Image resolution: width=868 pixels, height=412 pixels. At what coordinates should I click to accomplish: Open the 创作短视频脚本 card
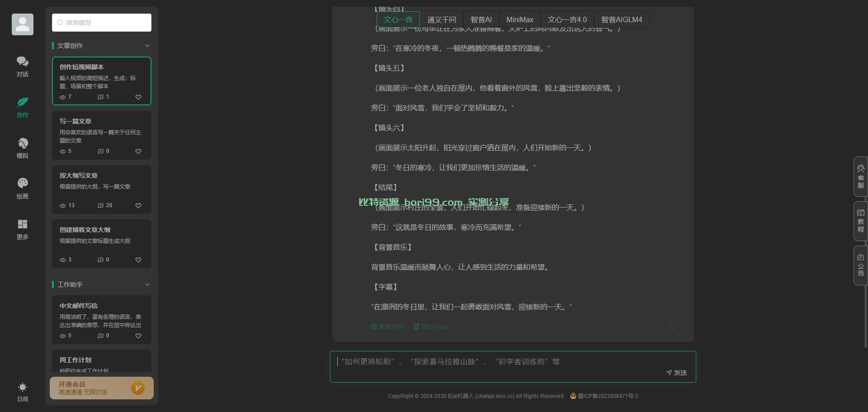click(102, 81)
